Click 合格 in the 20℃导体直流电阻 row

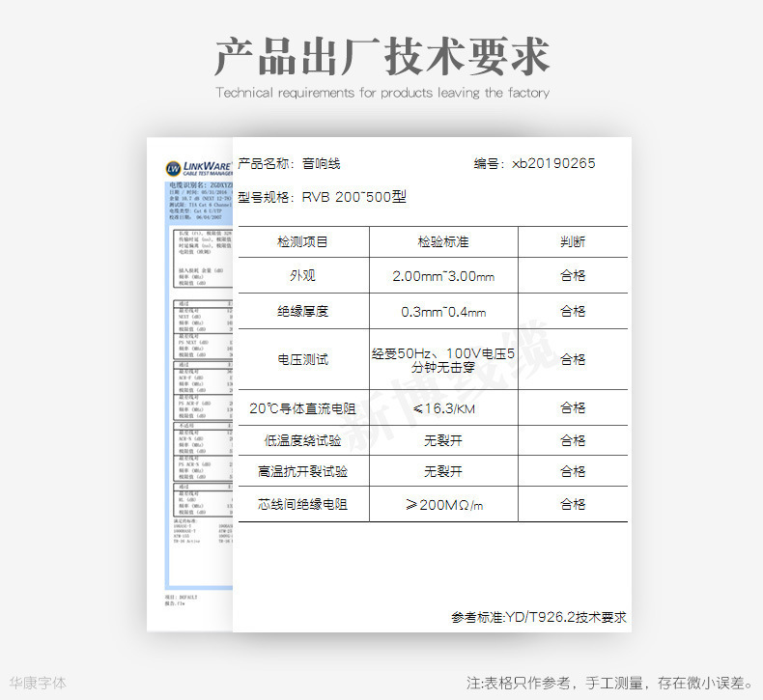[573, 408]
